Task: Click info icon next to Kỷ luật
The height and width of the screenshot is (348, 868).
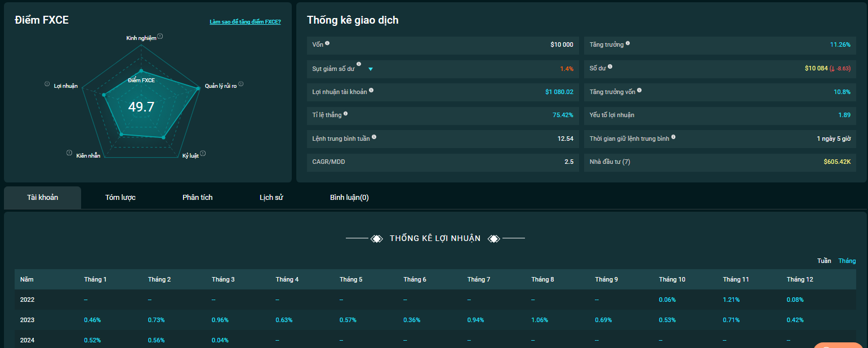Action: point(203,153)
